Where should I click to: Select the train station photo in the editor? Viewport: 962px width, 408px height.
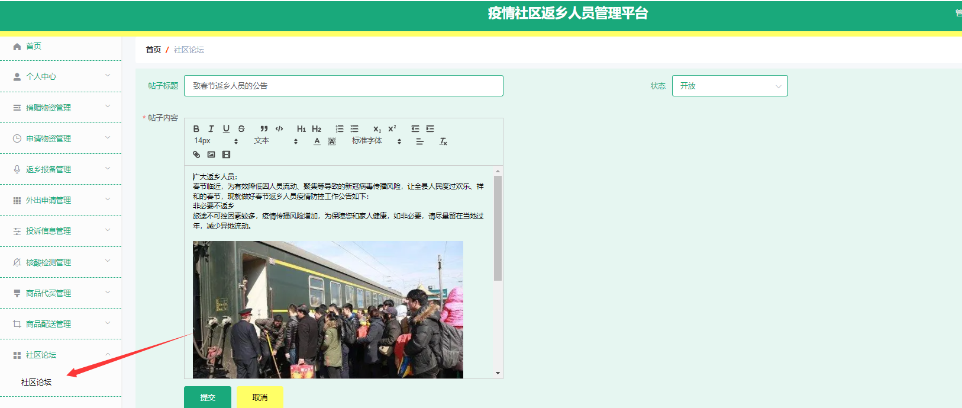pos(328,309)
